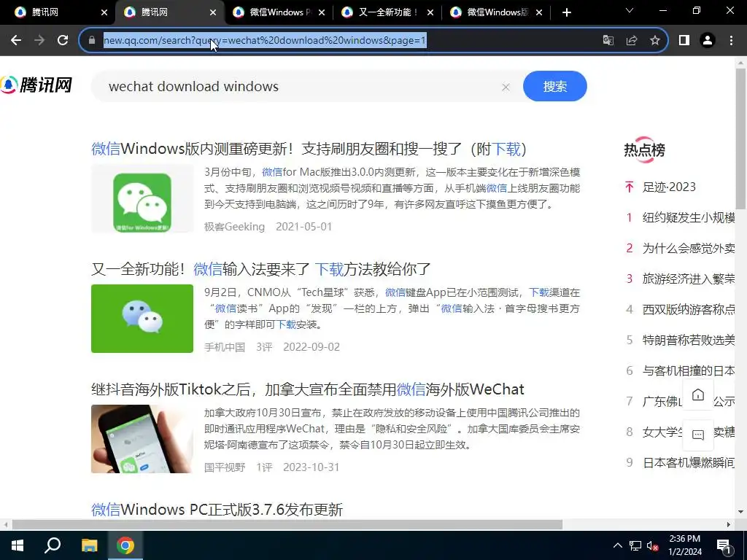Image resolution: width=747 pixels, height=560 pixels.
Task: Open article 微信Windows版内测重磅更新
Action: [x=309, y=149]
